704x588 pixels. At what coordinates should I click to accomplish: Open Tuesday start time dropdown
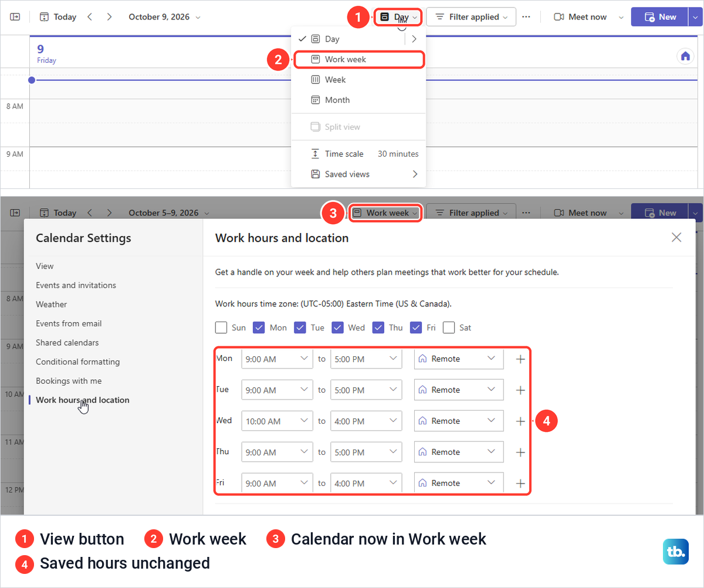click(277, 390)
